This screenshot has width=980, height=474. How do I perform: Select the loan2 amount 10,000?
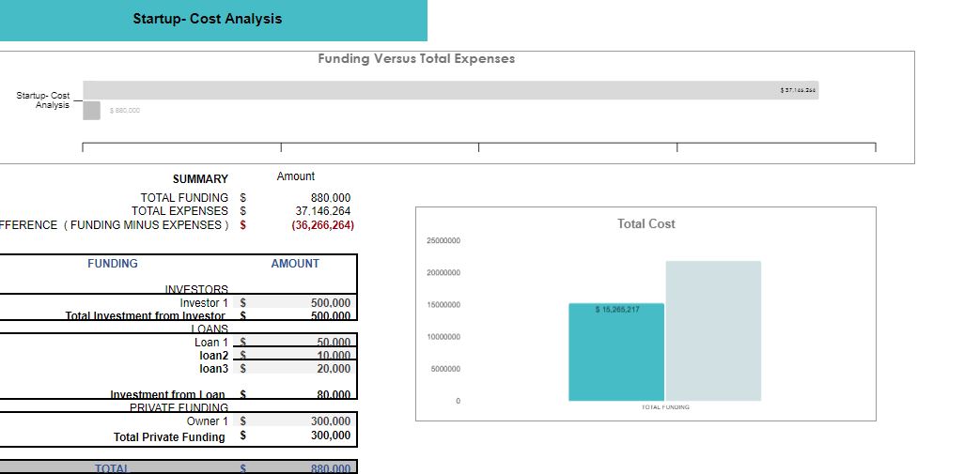tap(334, 356)
